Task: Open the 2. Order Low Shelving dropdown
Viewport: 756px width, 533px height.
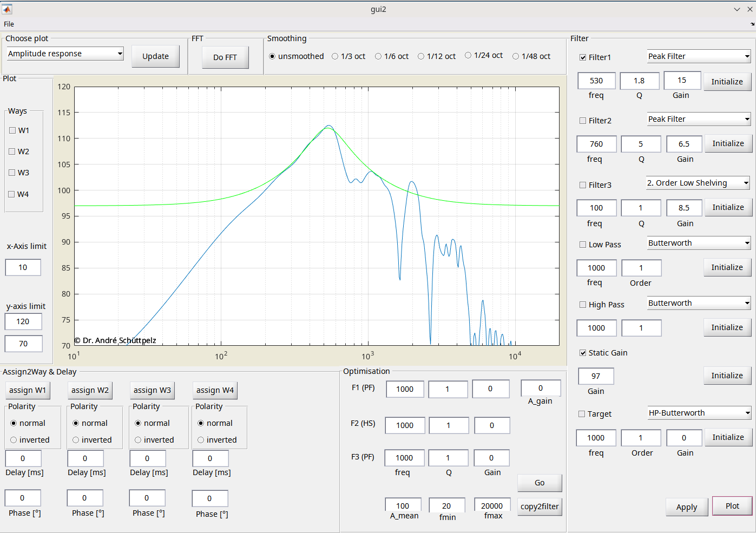Action: coord(698,183)
